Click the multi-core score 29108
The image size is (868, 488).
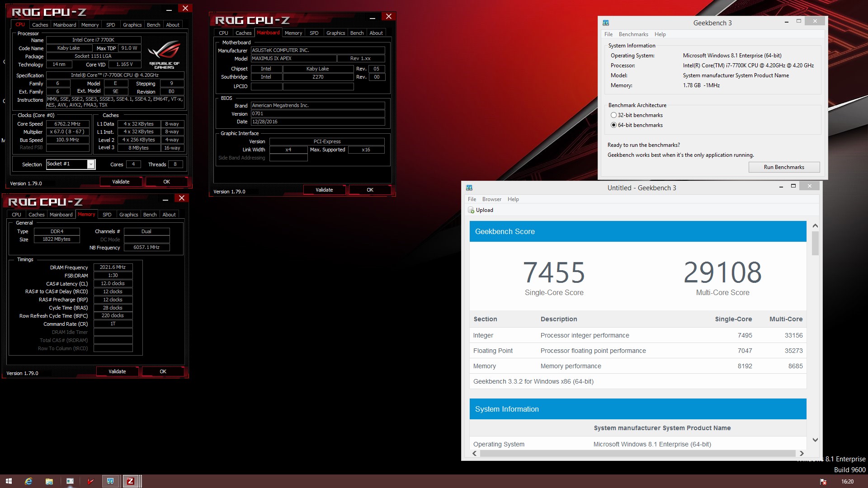pyautogui.click(x=722, y=272)
